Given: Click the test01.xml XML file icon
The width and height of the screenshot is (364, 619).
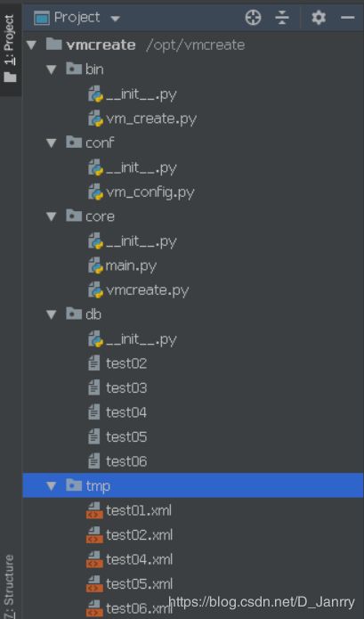Looking at the screenshot, I should coord(94,510).
